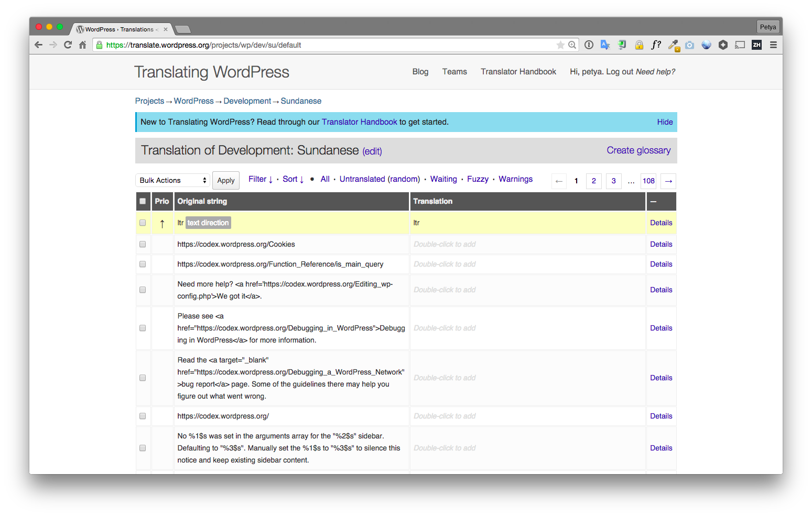Screen dimensions: 812x516
Task: Open the Bulk Actions dropdown
Action: [172, 180]
